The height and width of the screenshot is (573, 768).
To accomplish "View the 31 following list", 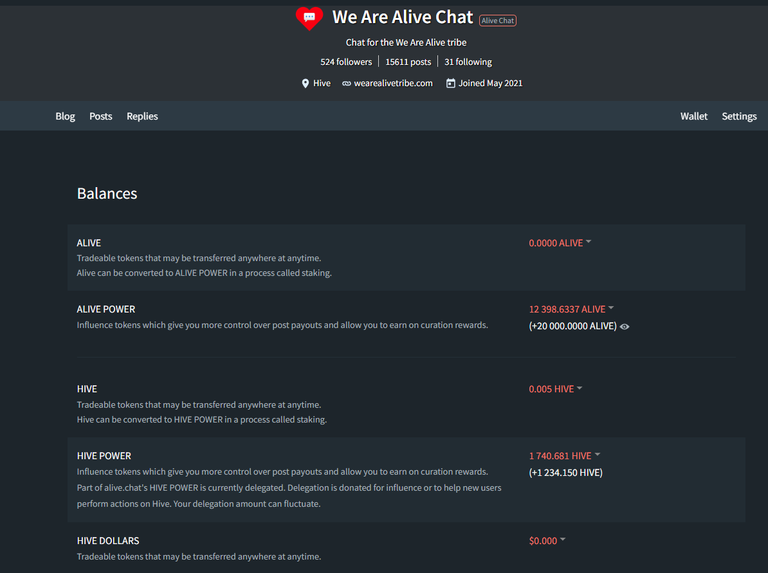I will (468, 62).
